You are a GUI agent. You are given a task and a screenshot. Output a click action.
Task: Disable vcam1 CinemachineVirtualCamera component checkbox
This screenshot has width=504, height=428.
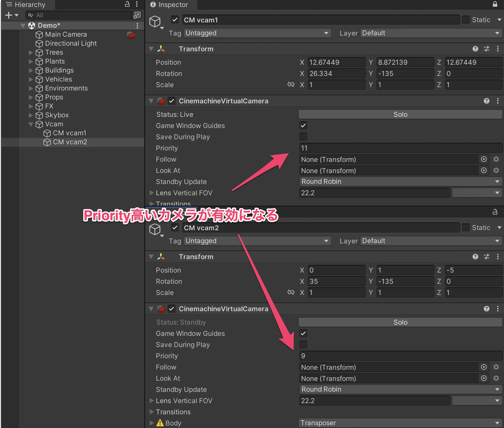[172, 101]
